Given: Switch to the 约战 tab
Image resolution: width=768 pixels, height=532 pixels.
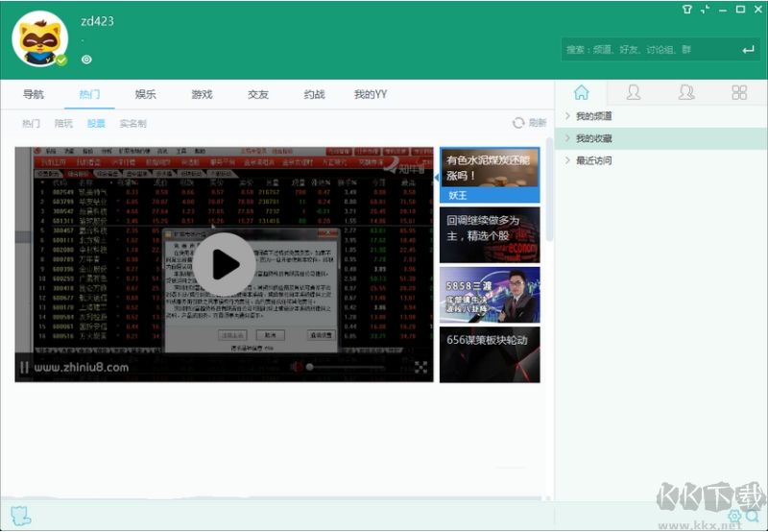Looking at the screenshot, I should [x=314, y=94].
